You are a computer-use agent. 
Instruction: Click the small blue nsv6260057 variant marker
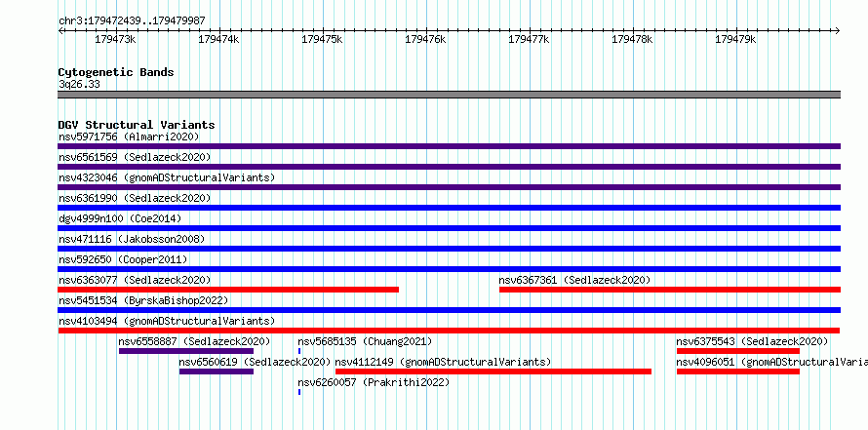(299, 392)
